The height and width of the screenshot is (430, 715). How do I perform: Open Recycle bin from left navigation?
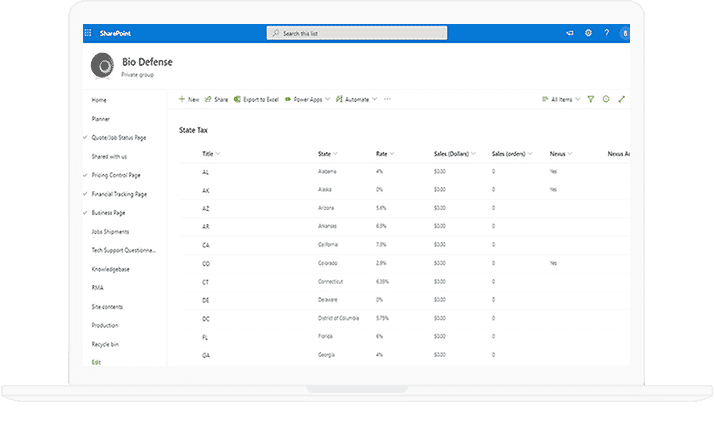105,343
